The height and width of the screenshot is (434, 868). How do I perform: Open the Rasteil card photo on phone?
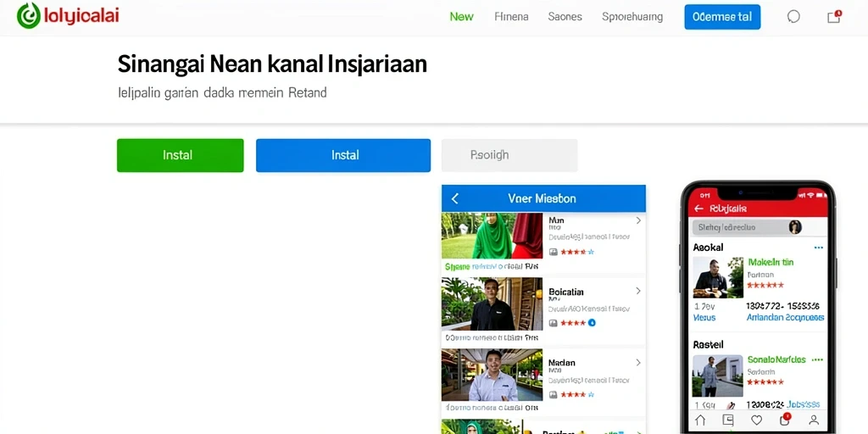[718, 376]
